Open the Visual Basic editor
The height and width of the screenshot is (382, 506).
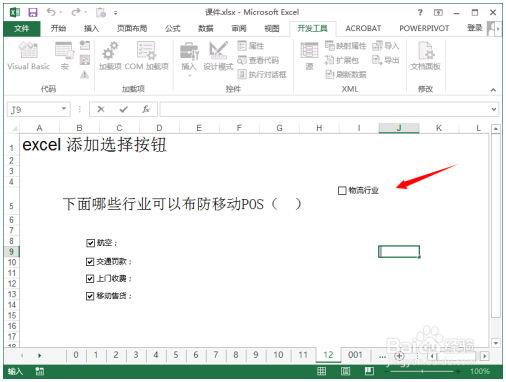pos(28,56)
